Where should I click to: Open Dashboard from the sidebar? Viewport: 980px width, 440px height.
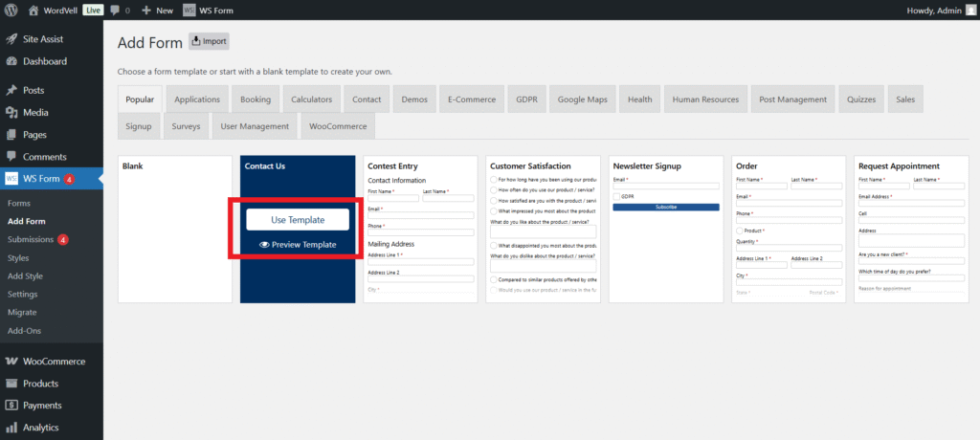tap(44, 61)
